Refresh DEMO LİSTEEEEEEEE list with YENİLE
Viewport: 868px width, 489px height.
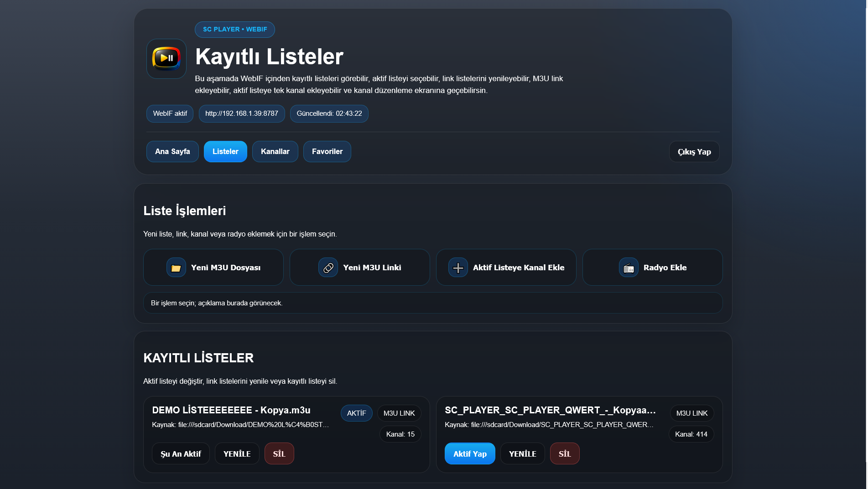237,454
